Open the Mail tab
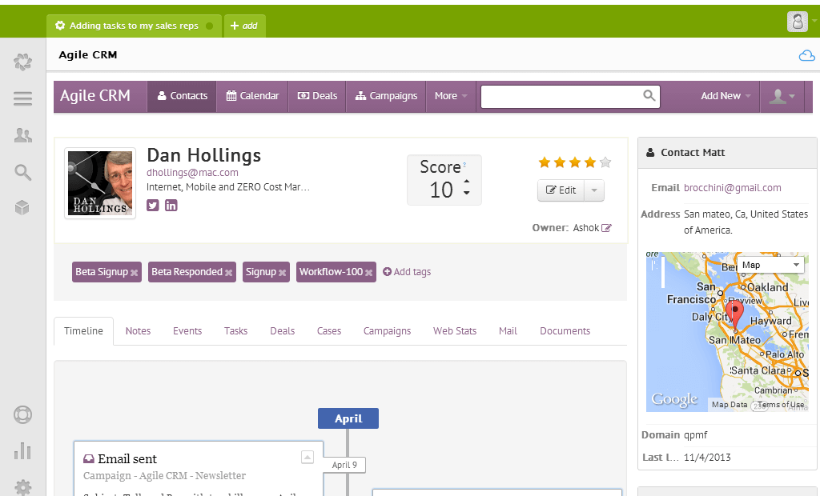820x504 pixels. pyautogui.click(x=508, y=331)
